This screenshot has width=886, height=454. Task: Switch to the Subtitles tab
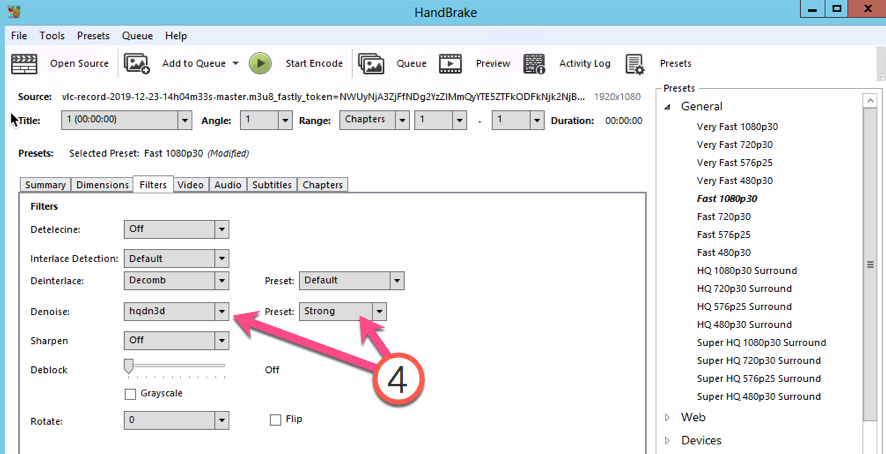click(272, 185)
